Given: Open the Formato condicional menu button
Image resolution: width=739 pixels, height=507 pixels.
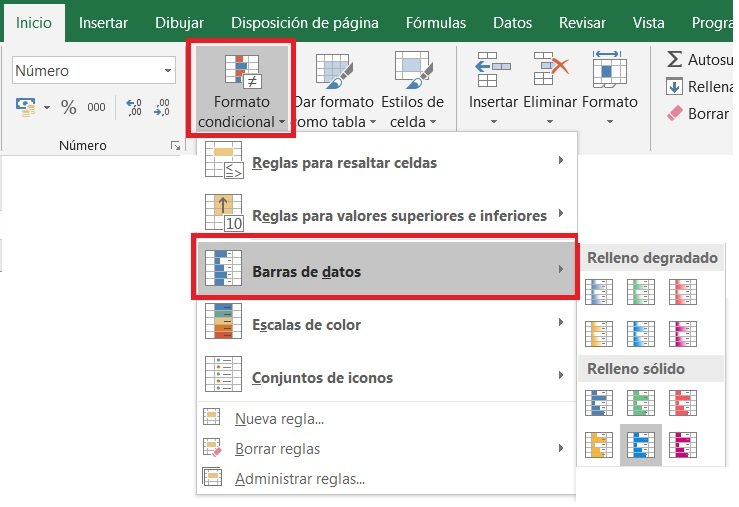Looking at the screenshot, I should tap(241, 89).
